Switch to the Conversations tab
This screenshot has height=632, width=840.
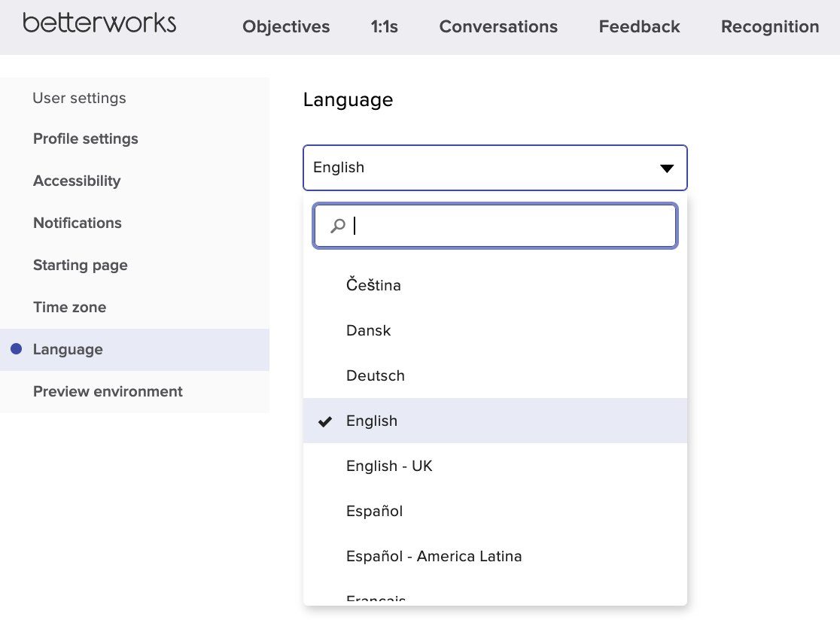pos(498,26)
